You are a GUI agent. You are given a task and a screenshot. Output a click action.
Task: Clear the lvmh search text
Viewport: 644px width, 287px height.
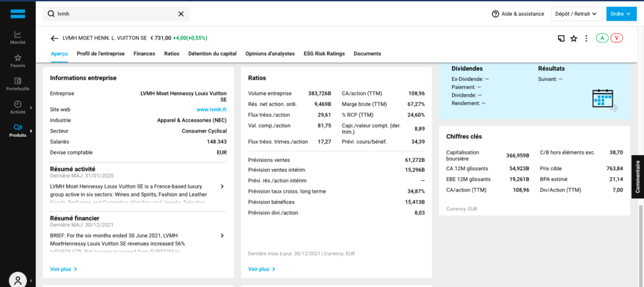[180, 14]
